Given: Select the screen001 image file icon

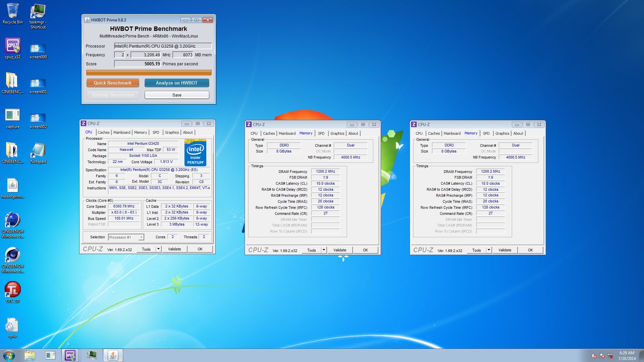Looking at the screenshot, I should pyautogui.click(x=38, y=86).
